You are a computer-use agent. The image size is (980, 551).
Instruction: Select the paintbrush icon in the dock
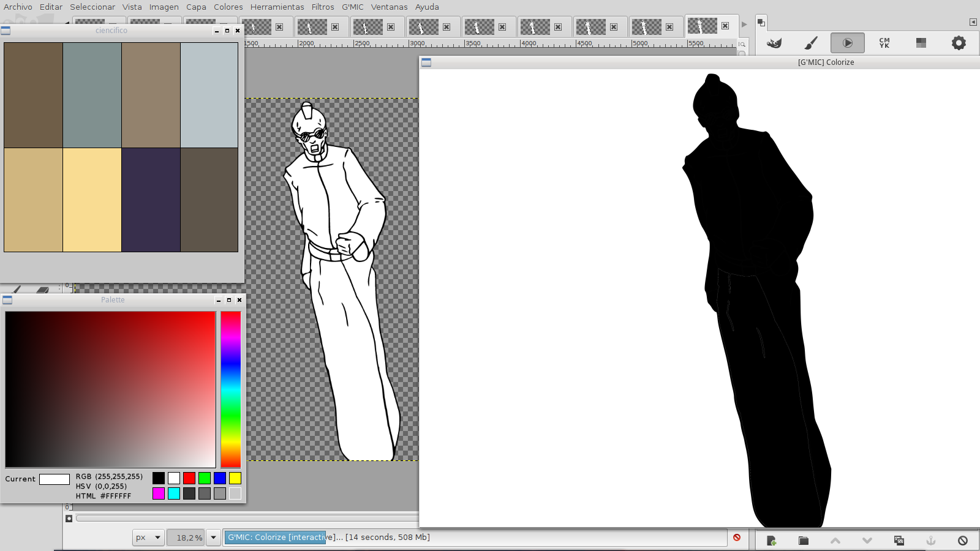pyautogui.click(x=811, y=43)
